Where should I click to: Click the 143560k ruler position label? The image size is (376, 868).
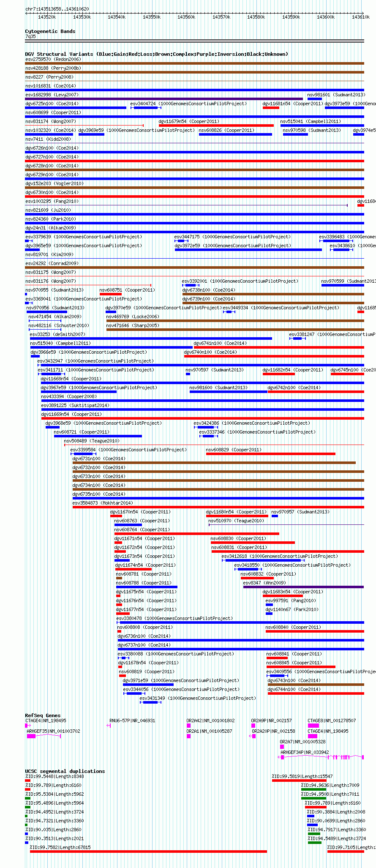coord(186,17)
